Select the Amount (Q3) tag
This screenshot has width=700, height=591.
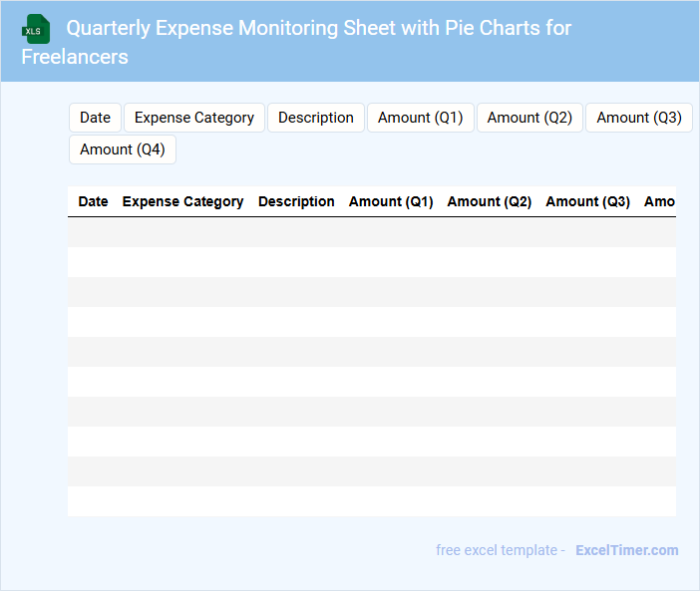pos(638,118)
